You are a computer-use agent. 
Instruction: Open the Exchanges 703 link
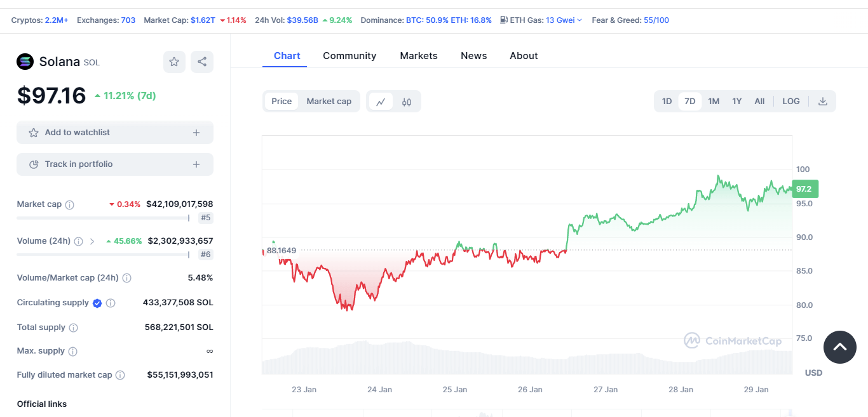pyautogui.click(x=128, y=20)
